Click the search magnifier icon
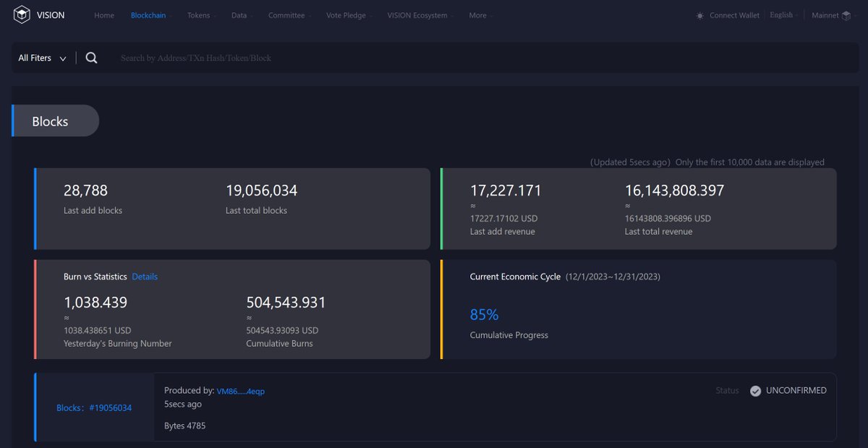 tap(91, 58)
